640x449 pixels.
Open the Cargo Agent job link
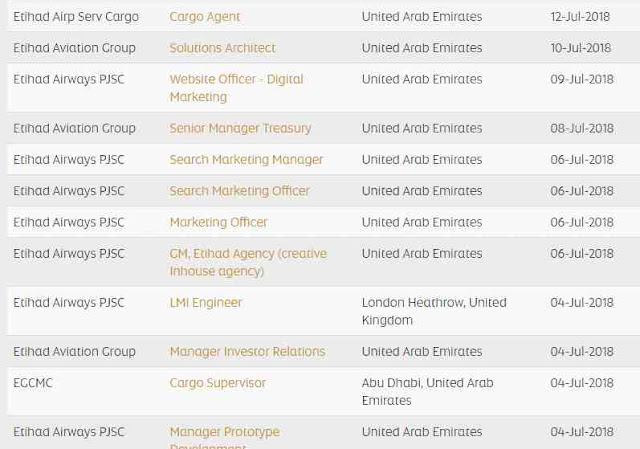click(x=204, y=17)
